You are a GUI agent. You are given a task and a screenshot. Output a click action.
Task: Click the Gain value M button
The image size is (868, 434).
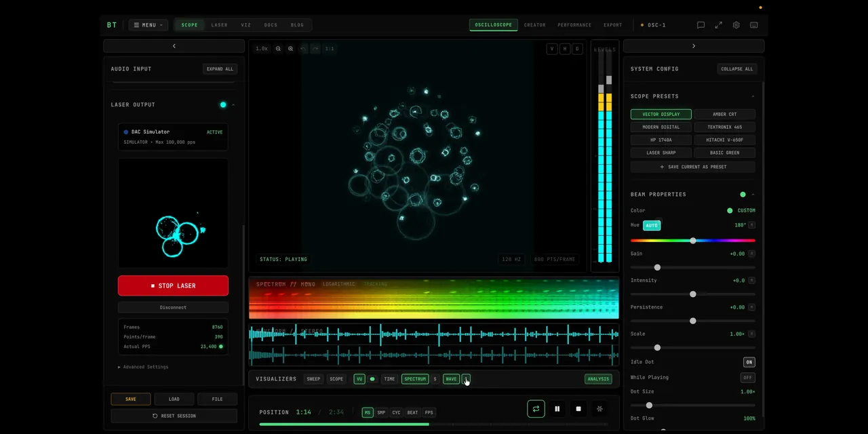751,254
